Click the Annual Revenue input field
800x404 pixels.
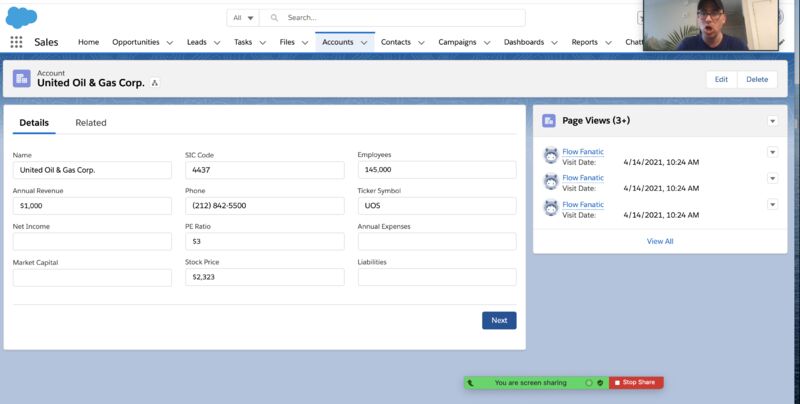pos(92,206)
